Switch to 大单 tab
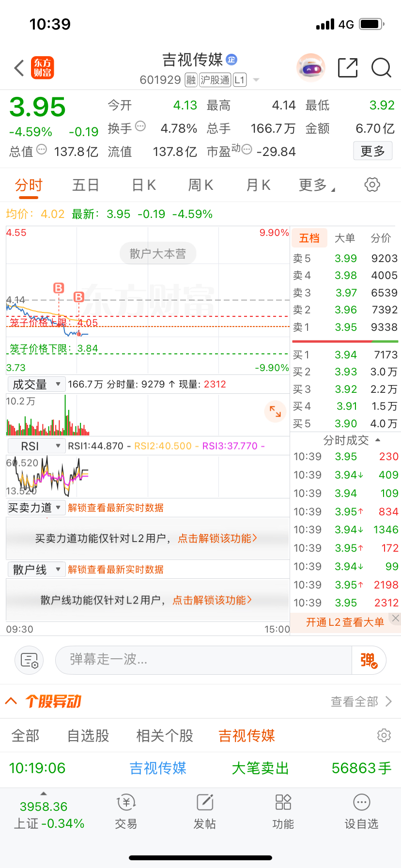Screen dimensions: 401x868 point(345,238)
